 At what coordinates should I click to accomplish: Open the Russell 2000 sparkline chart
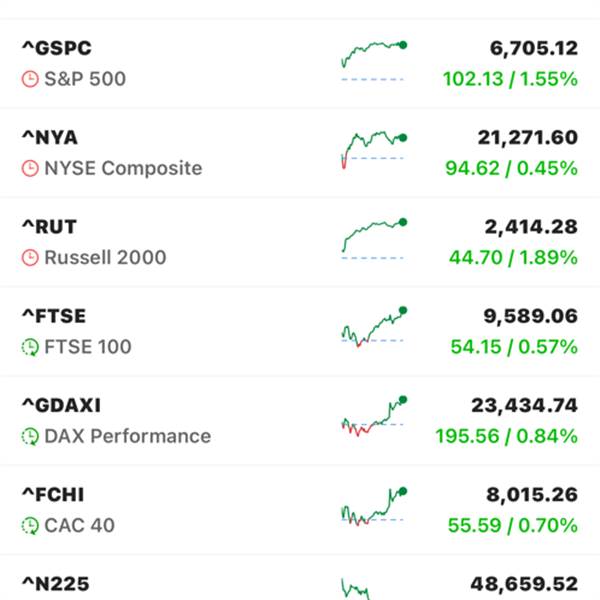tap(373, 238)
